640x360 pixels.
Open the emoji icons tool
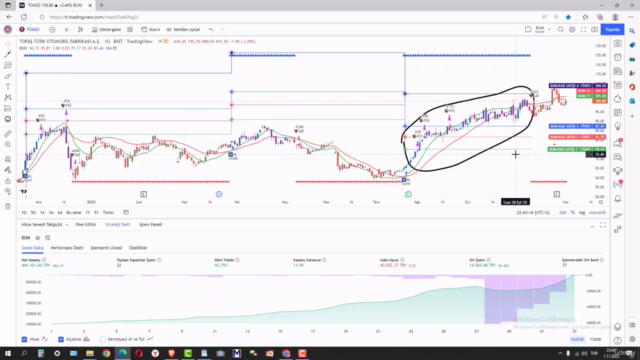(x=8, y=119)
